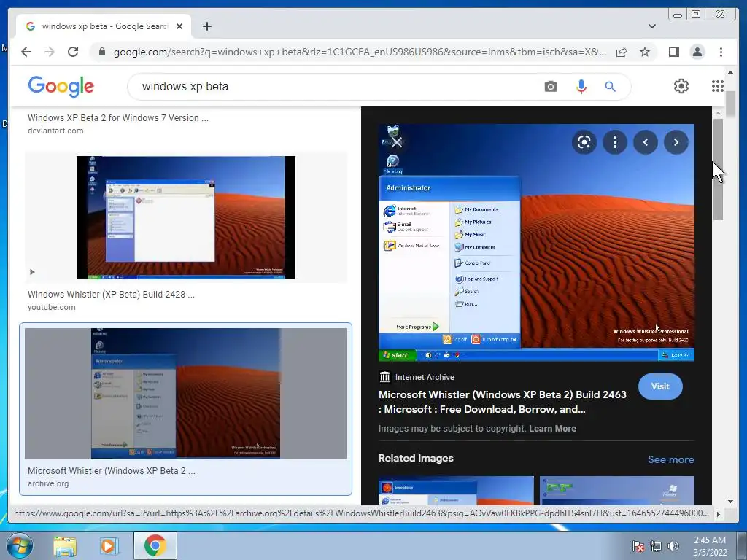The width and height of the screenshot is (747, 560).
Task: Click play icon on YouTube result
Action: [32, 272]
